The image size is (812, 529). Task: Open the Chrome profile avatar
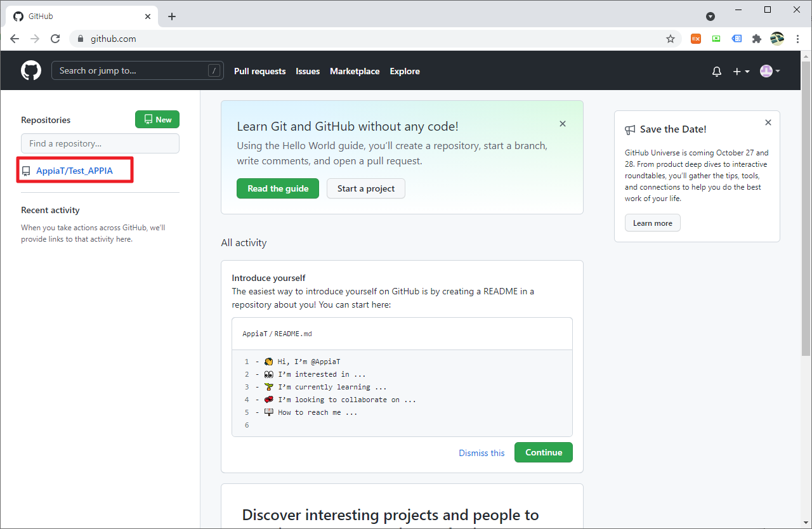(777, 39)
